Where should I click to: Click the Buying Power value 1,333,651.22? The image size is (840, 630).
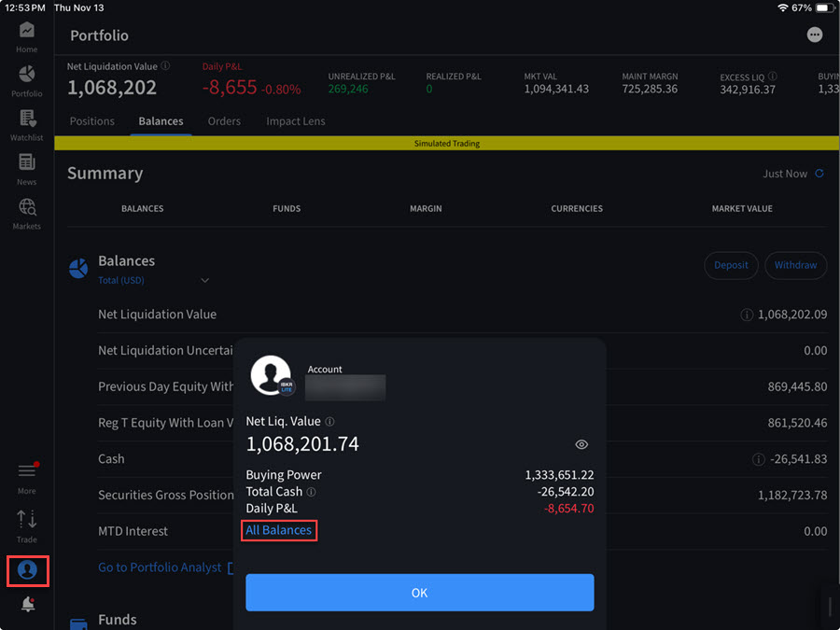559,475
